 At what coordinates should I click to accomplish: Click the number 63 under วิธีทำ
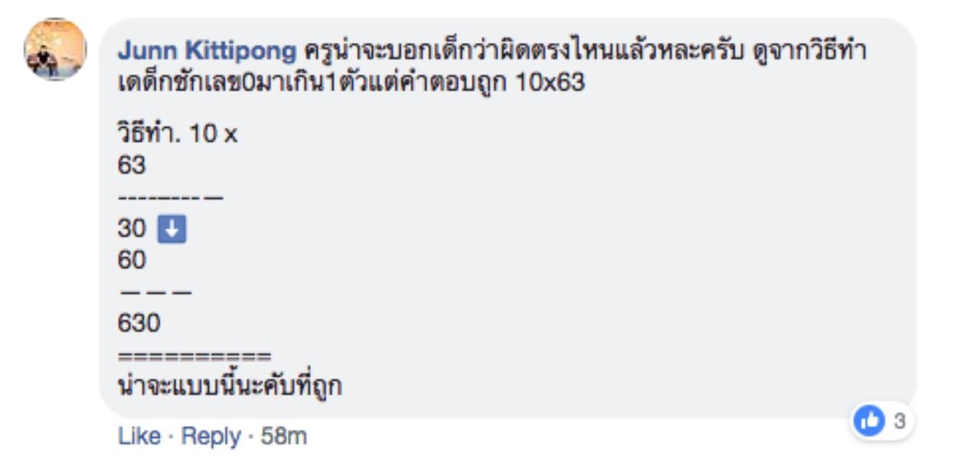click(x=132, y=165)
